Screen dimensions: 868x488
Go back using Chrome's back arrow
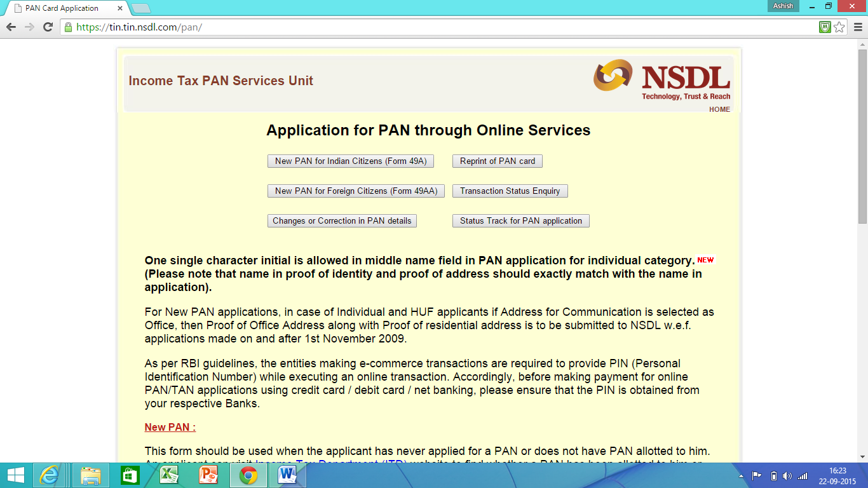pyautogui.click(x=11, y=27)
